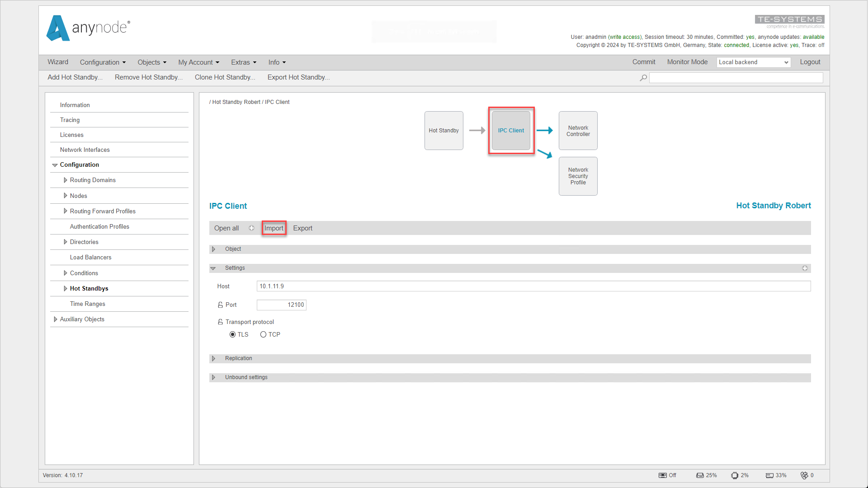868x488 pixels.
Task: Click the Import button
Action: tap(274, 228)
